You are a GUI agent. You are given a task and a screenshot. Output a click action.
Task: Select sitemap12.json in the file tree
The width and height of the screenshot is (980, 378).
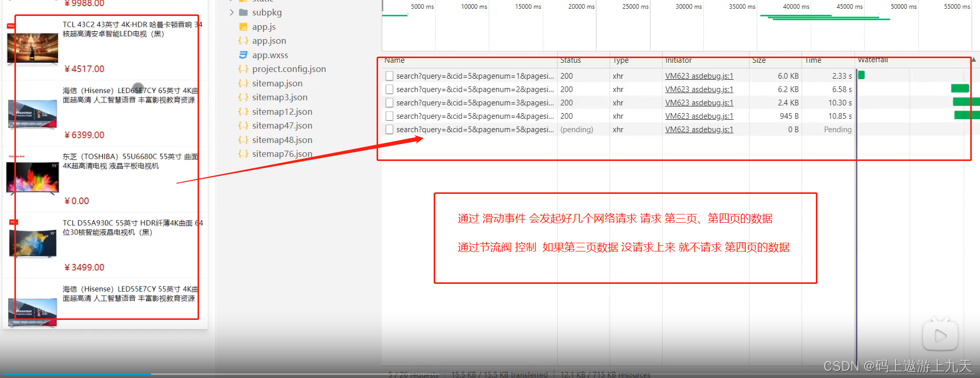click(282, 112)
